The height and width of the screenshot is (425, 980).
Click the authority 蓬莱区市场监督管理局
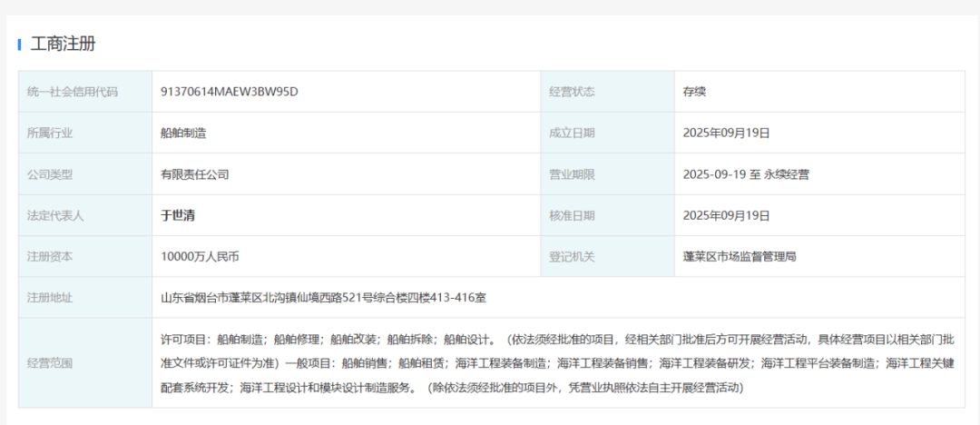click(x=740, y=257)
